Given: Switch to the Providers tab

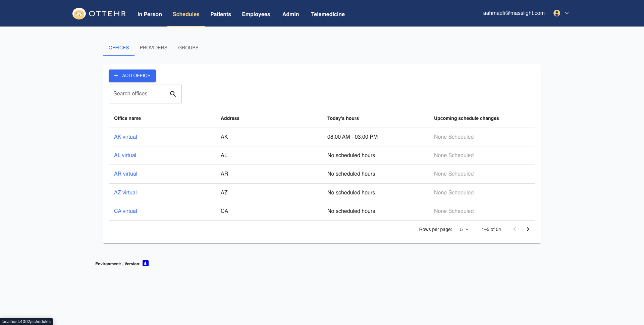Looking at the screenshot, I should click(154, 48).
